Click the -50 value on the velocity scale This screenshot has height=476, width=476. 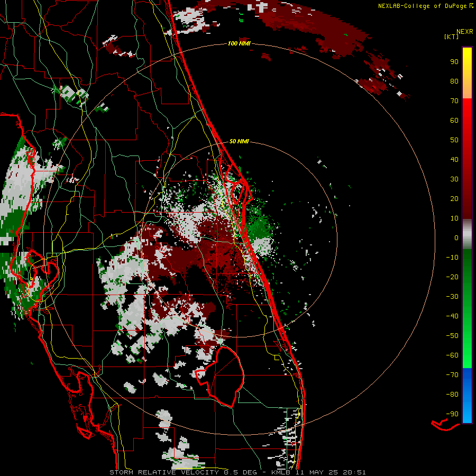click(452, 336)
